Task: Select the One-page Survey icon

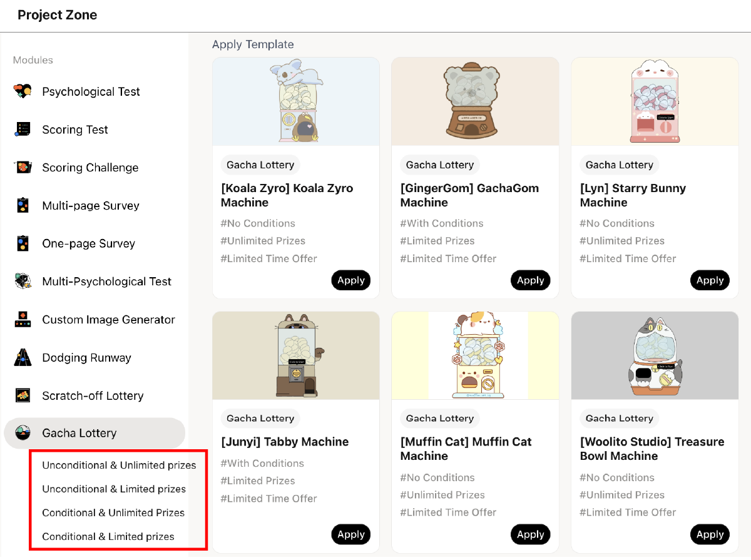Action: 23,243
